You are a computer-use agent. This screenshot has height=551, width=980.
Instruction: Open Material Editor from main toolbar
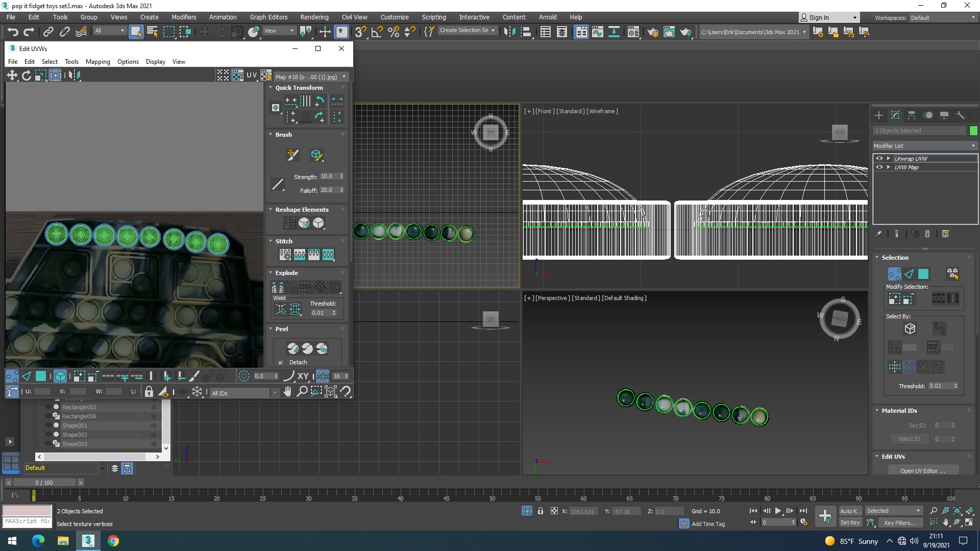click(633, 32)
